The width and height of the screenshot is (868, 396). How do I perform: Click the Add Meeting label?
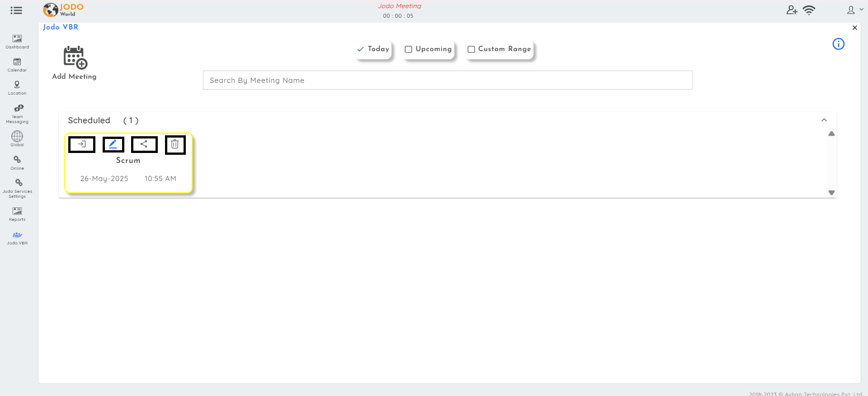click(x=74, y=76)
